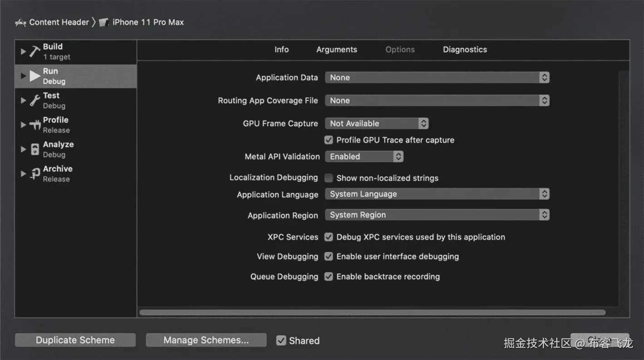
Task: Switch to the Info tab
Action: 282,50
